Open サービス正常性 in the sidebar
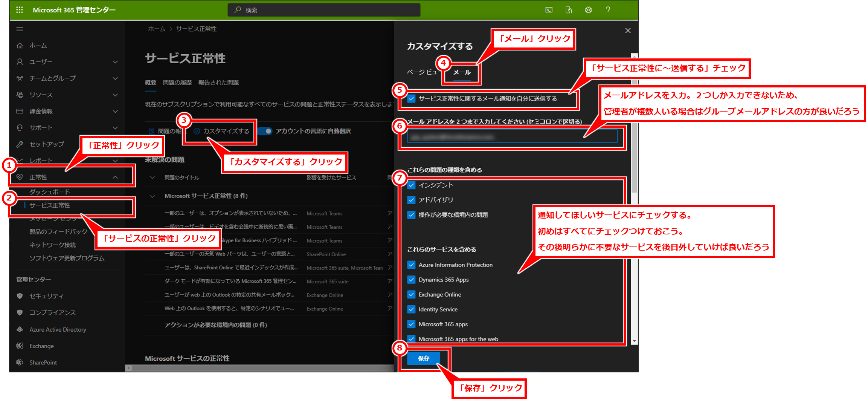 click(50, 205)
